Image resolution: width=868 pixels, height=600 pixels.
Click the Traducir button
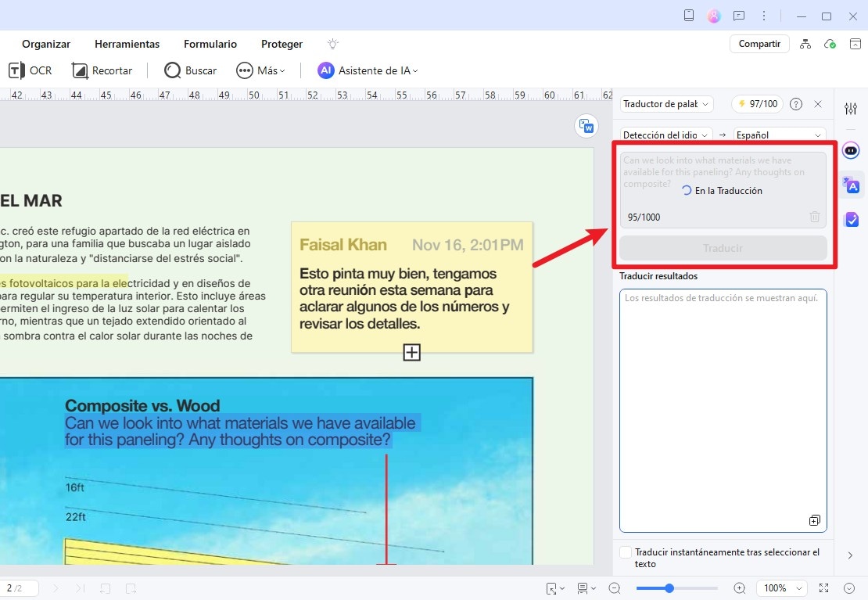723,248
